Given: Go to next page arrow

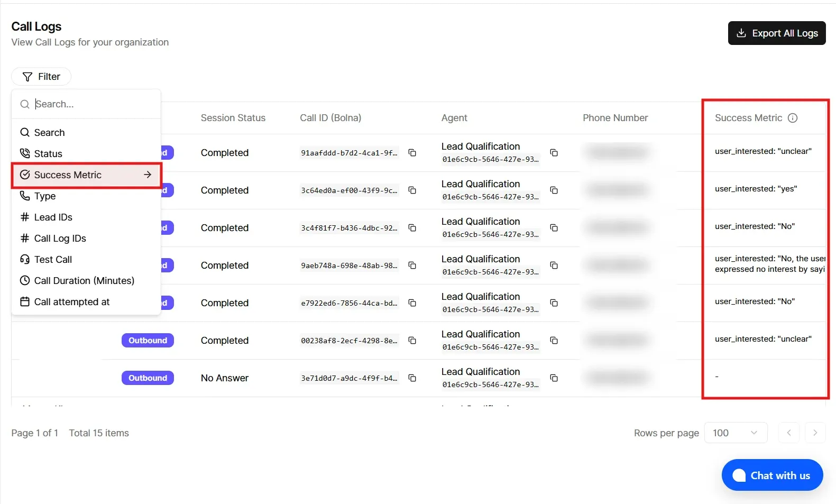Looking at the screenshot, I should click(x=814, y=433).
